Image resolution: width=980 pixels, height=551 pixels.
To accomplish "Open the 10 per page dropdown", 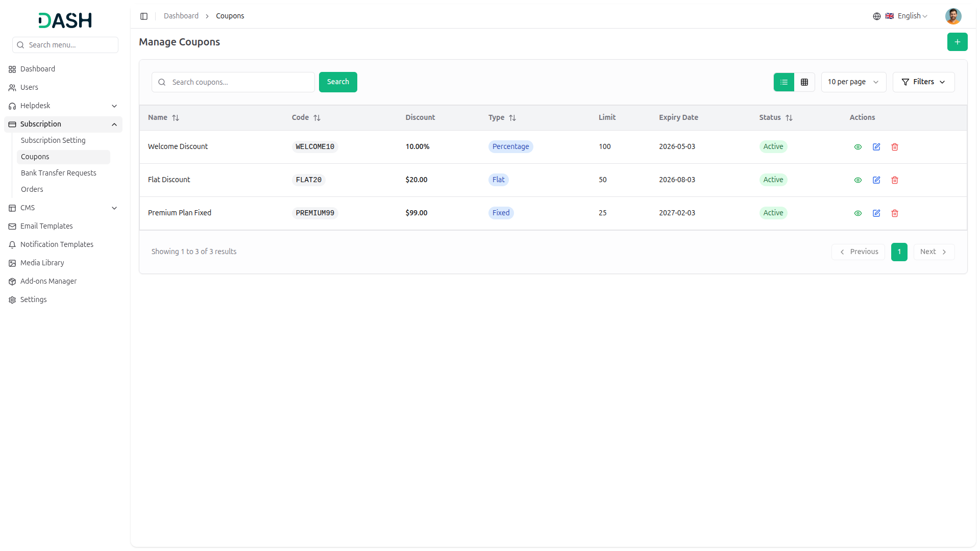I will point(853,82).
